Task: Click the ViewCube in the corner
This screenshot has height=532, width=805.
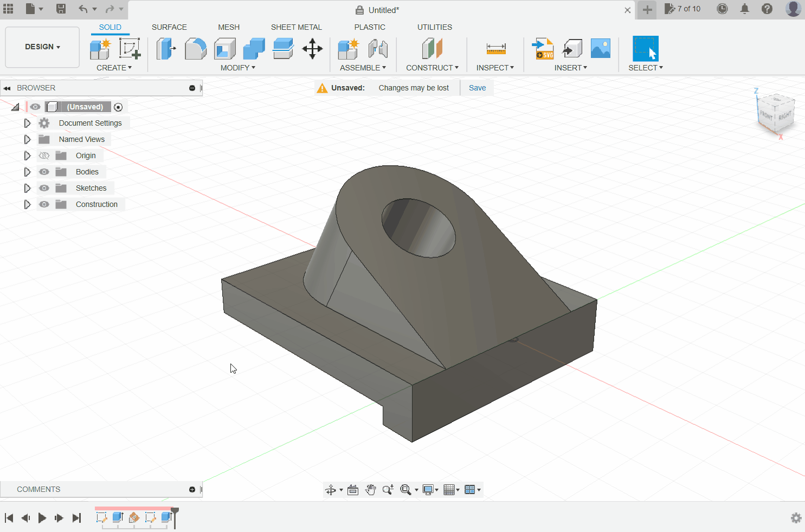Action: coord(776,113)
